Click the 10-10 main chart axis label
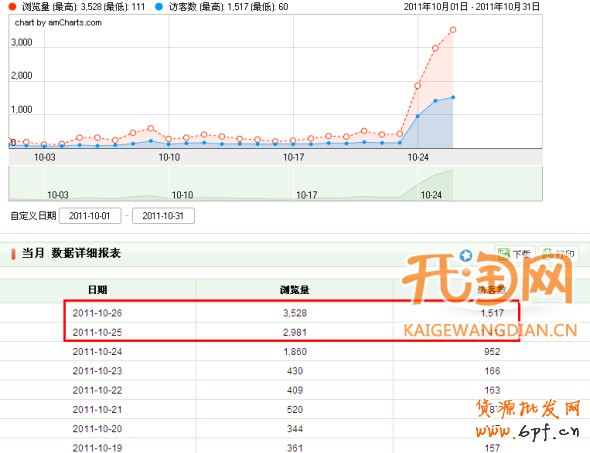This screenshot has height=453, width=590. (x=169, y=157)
